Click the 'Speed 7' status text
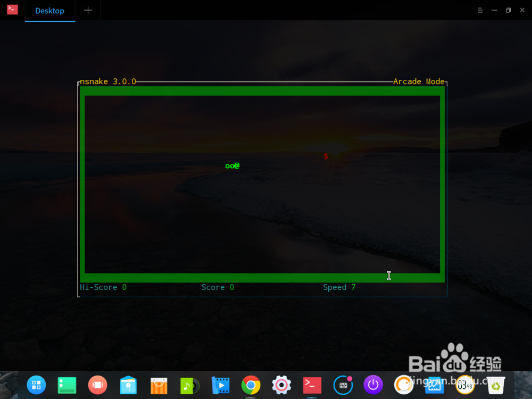Screen dimensions: 532x399 point(339,287)
